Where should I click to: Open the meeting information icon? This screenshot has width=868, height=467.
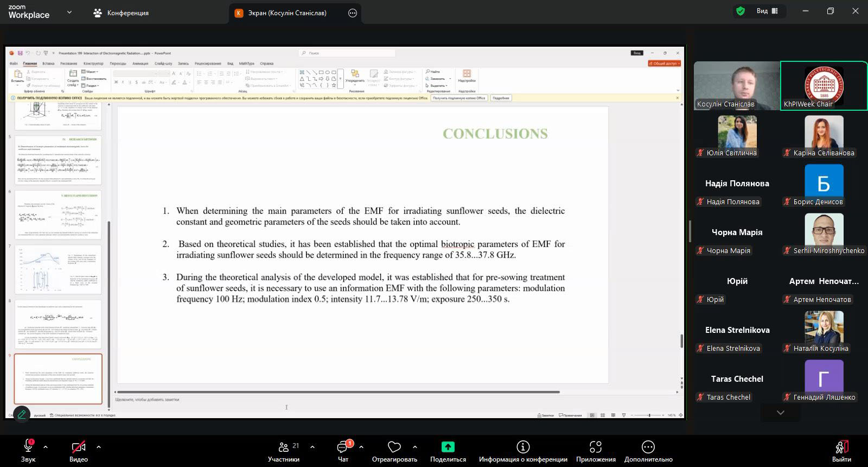[x=523, y=447]
